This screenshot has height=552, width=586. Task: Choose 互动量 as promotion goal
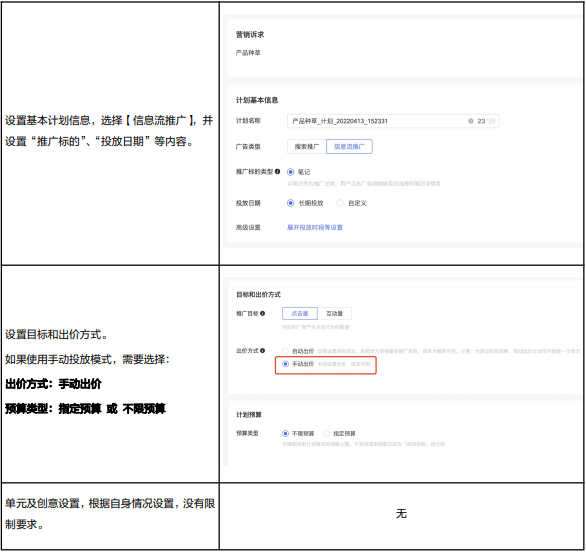pos(334,314)
